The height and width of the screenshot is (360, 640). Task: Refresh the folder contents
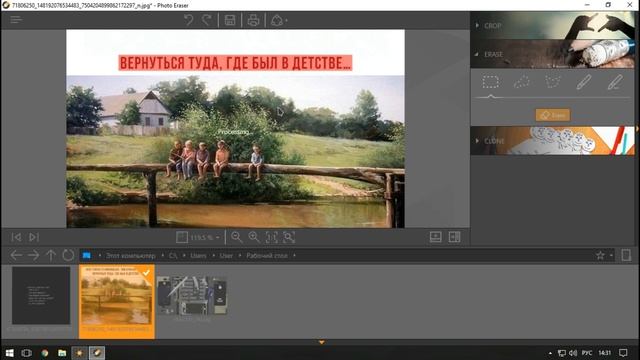[x=68, y=256]
